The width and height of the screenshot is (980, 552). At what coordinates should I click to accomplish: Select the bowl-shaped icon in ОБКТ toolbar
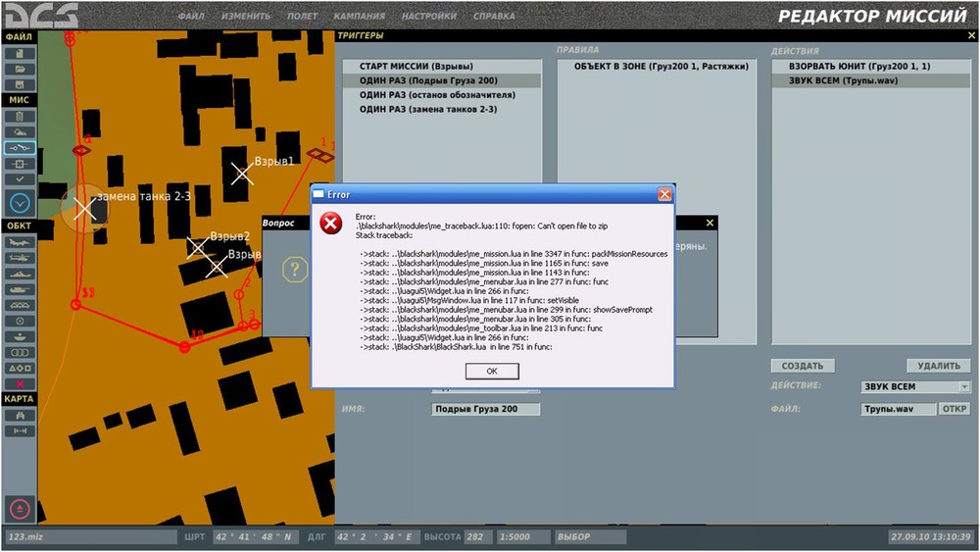pyautogui.click(x=20, y=337)
